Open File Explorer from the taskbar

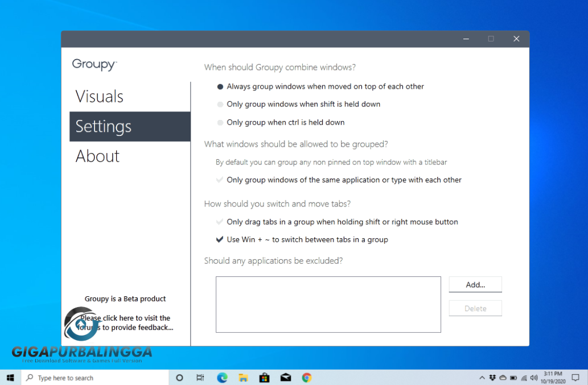243,377
